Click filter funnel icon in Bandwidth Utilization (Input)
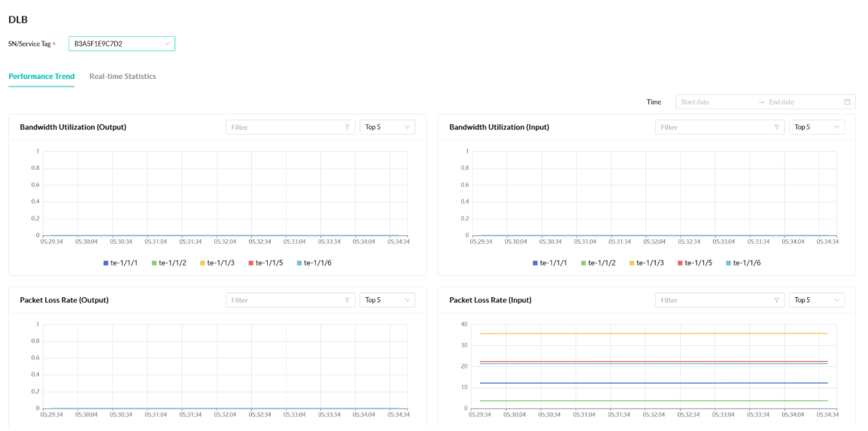The height and width of the screenshot is (431, 868). pos(776,127)
